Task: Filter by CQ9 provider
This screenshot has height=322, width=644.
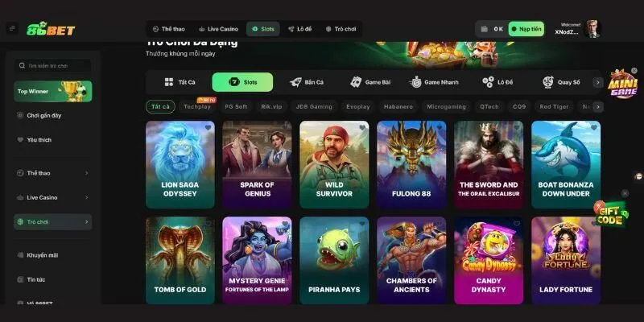Action: [x=519, y=107]
